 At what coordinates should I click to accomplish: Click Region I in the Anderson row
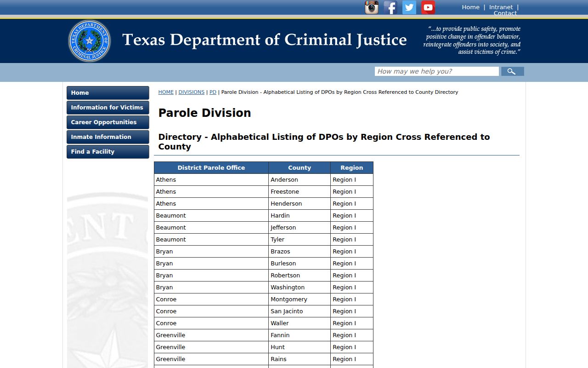[x=352, y=180]
